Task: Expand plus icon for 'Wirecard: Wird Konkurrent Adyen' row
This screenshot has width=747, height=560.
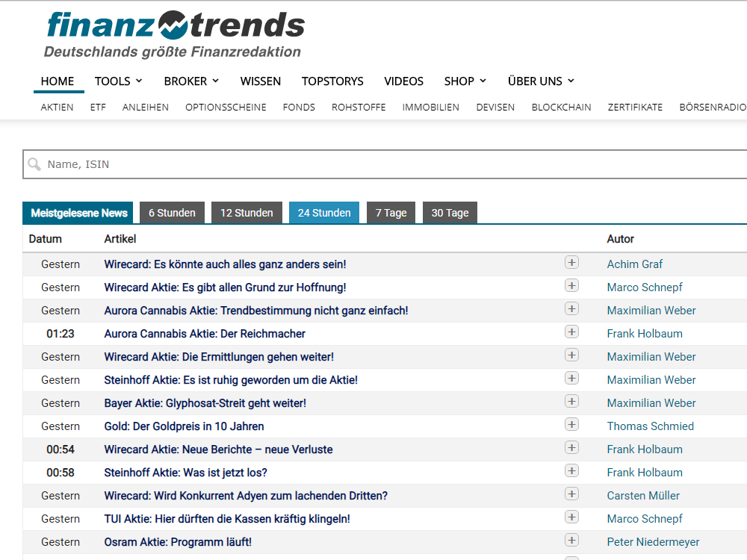Action: [x=571, y=494]
